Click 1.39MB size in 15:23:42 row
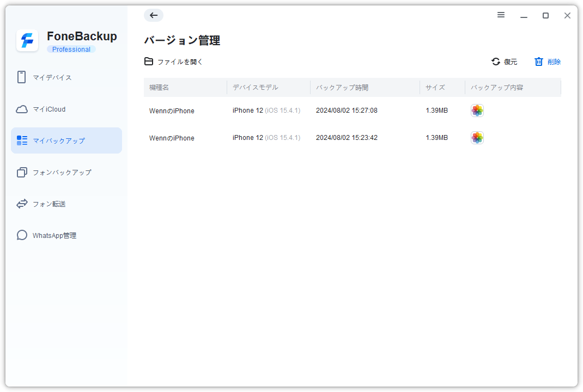Viewport: 583px width, 392px height. [436, 138]
